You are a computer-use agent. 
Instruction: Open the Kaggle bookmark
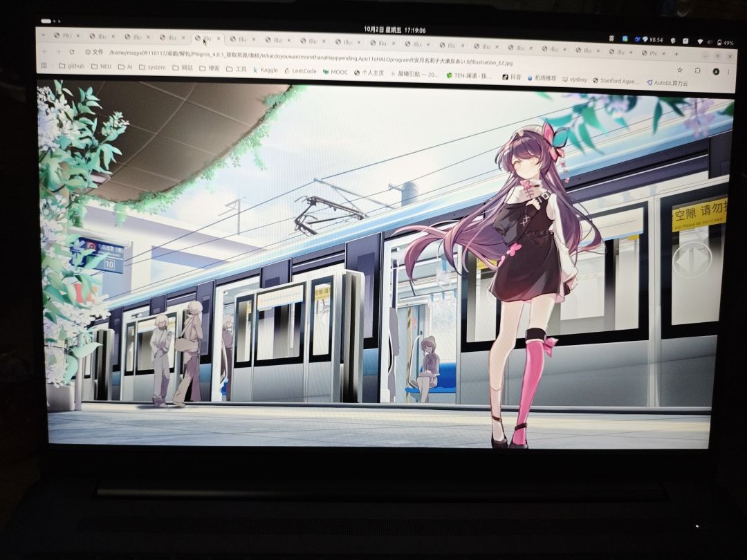coord(266,70)
